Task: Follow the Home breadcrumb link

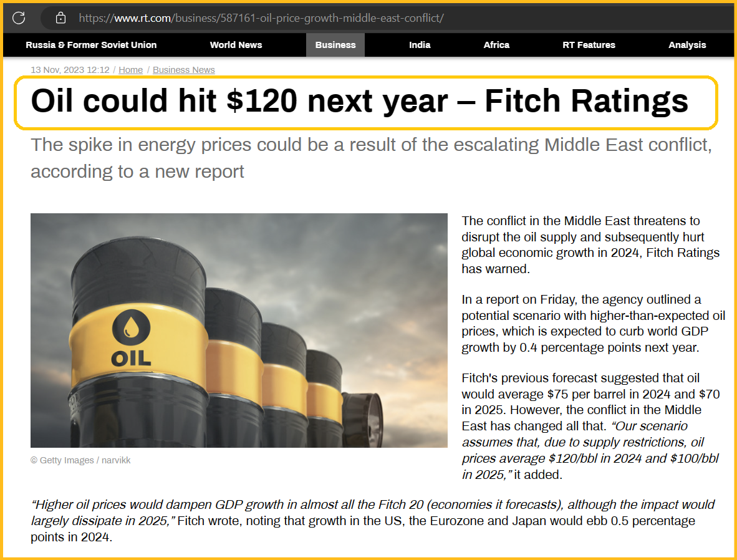Action: 131,70
